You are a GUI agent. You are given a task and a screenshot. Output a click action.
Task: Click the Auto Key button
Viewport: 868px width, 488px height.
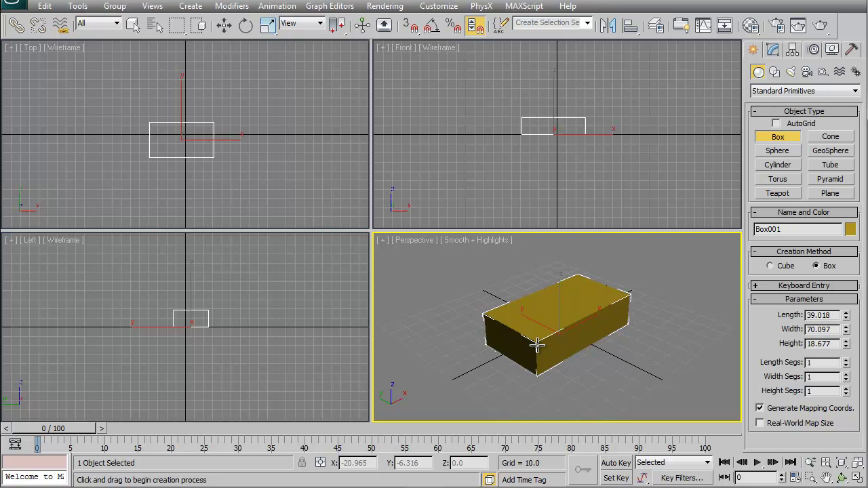coord(615,462)
